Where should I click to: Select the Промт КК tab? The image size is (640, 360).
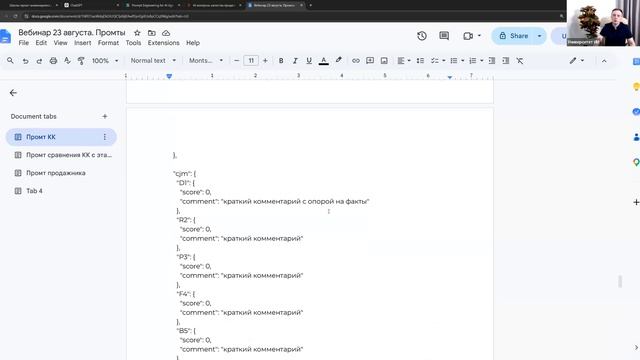[x=61, y=137]
